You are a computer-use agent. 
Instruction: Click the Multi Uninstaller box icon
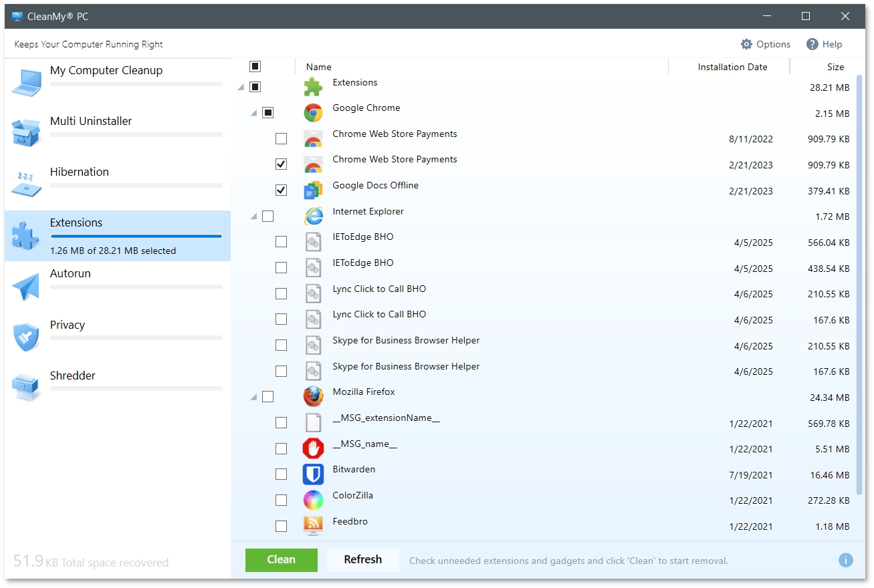(x=26, y=133)
